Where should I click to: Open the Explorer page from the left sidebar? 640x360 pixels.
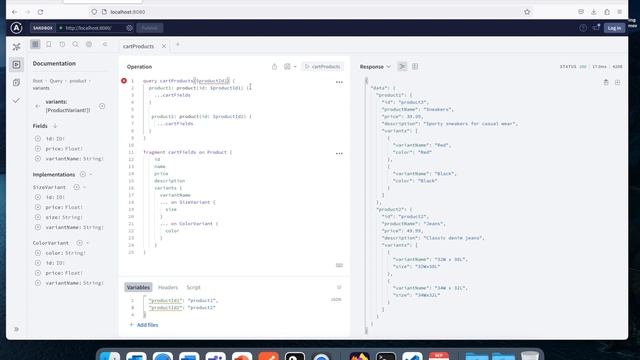pos(16,64)
